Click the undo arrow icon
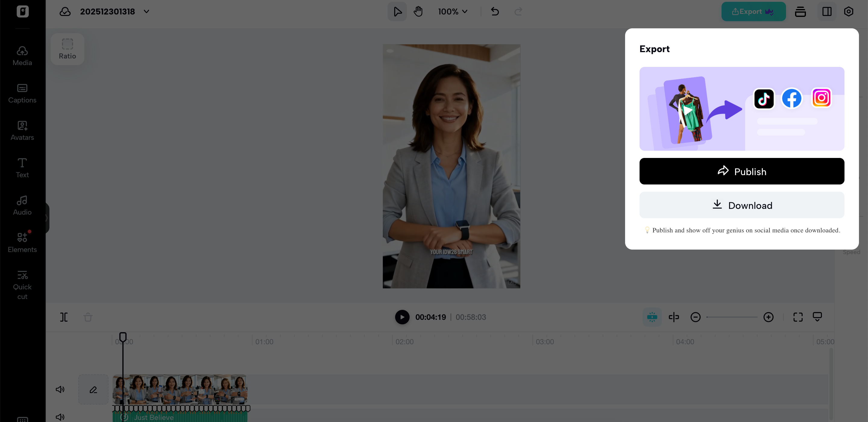Screen dimensions: 868x422 [x=495, y=11]
